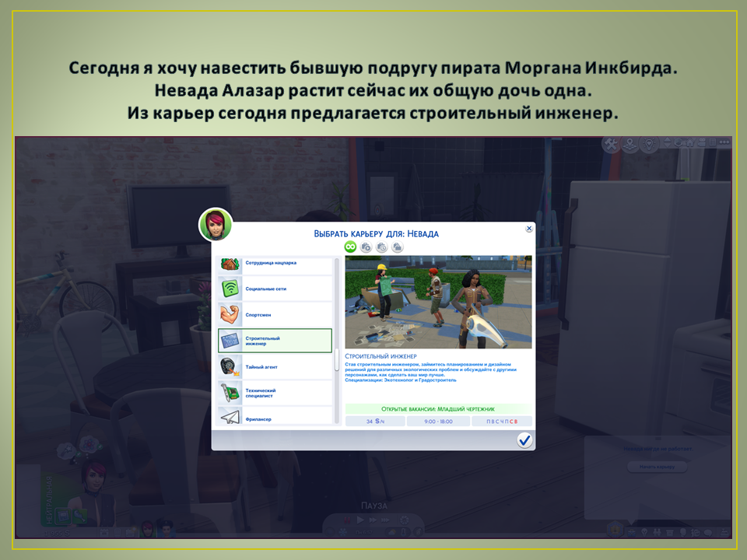
Task: Select the infinity all-careers filter icon
Action: point(350,247)
